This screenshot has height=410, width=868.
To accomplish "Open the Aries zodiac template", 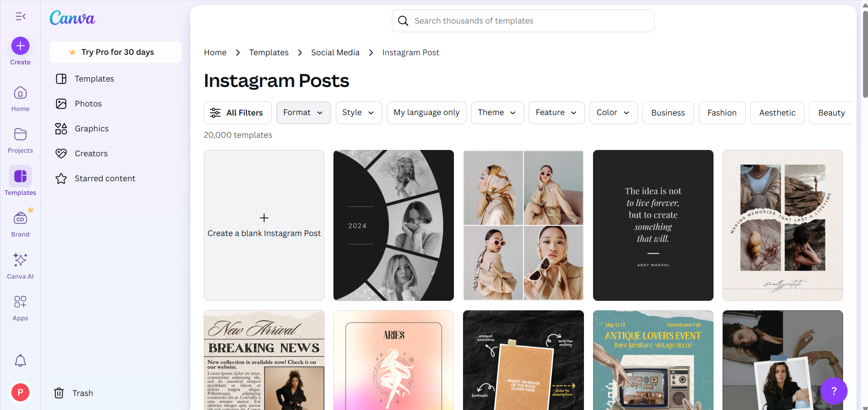I will pos(394,360).
